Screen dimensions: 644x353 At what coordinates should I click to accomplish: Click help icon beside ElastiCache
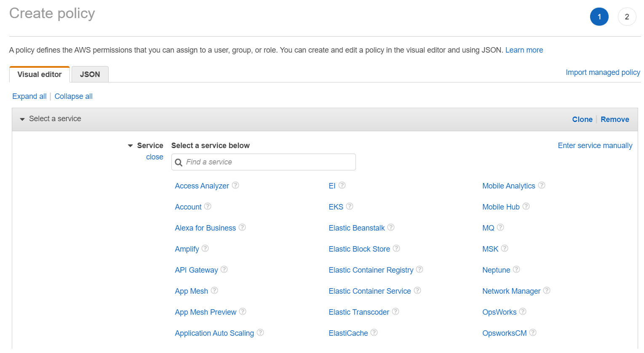coord(374,332)
